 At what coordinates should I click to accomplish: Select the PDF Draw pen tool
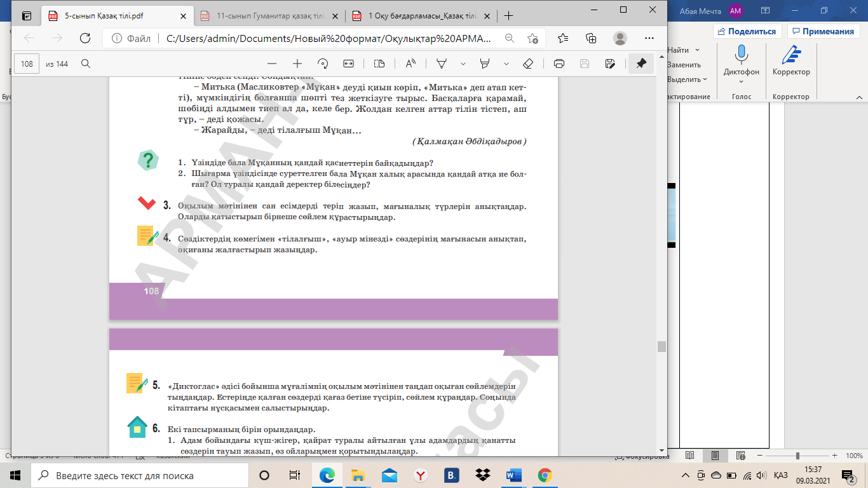(442, 64)
